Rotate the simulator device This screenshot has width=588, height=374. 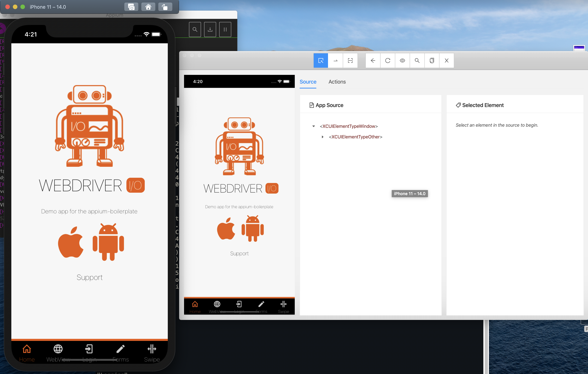point(165,7)
